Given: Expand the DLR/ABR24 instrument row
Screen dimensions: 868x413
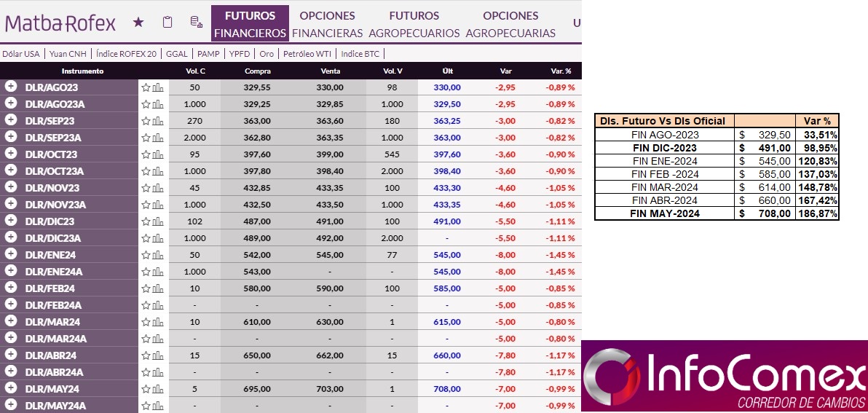Looking at the screenshot, I should coord(11,355).
